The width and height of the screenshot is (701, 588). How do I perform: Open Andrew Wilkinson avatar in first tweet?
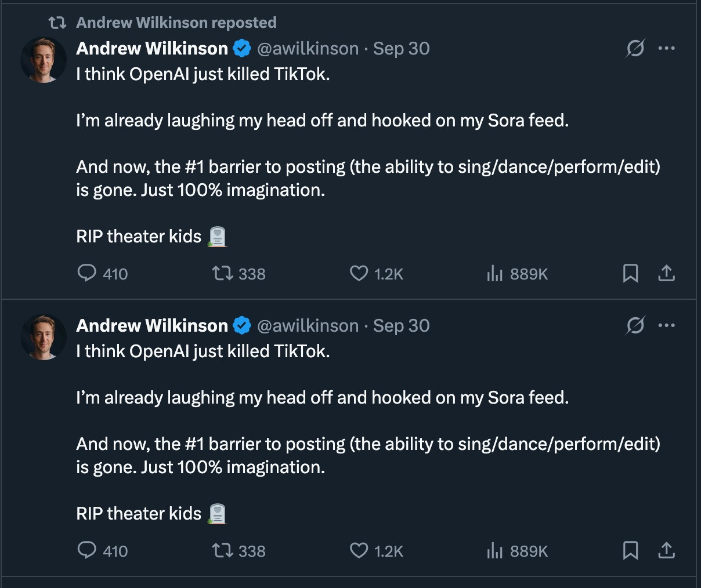pos(44,60)
